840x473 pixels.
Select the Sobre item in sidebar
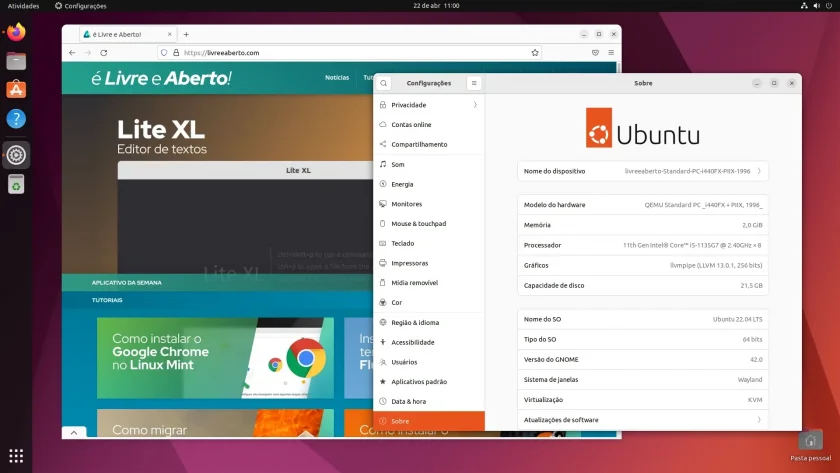point(429,421)
